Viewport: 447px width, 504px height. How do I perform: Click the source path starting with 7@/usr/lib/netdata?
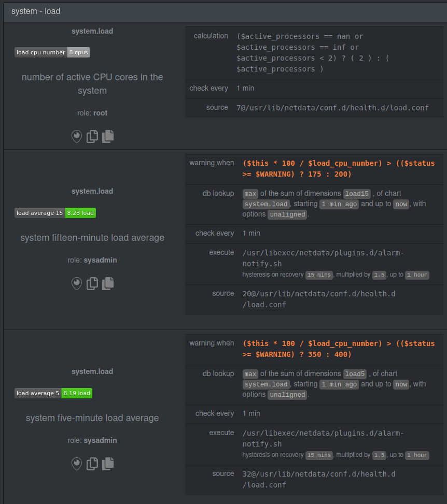(x=332, y=108)
